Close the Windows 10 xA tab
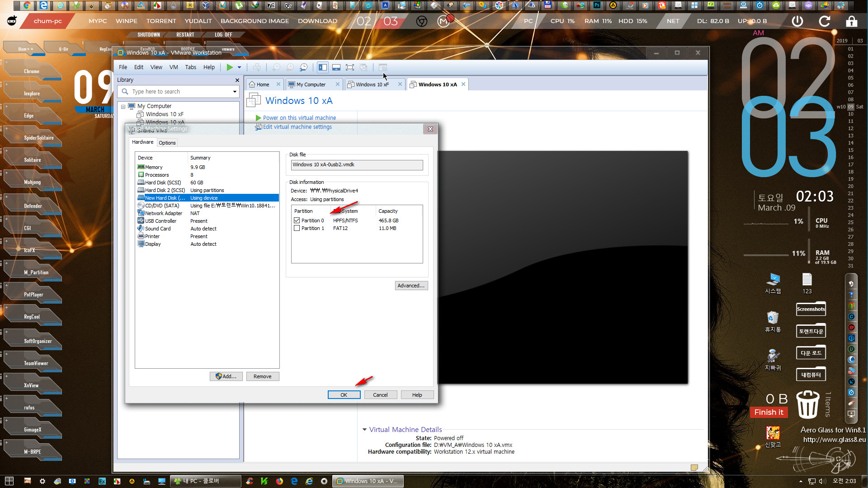This screenshot has height=488, width=868. (463, 84)
